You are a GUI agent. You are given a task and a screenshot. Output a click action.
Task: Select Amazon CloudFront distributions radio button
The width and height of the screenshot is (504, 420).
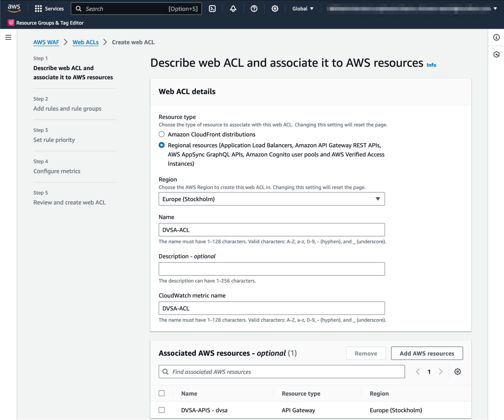click(162, 134)
